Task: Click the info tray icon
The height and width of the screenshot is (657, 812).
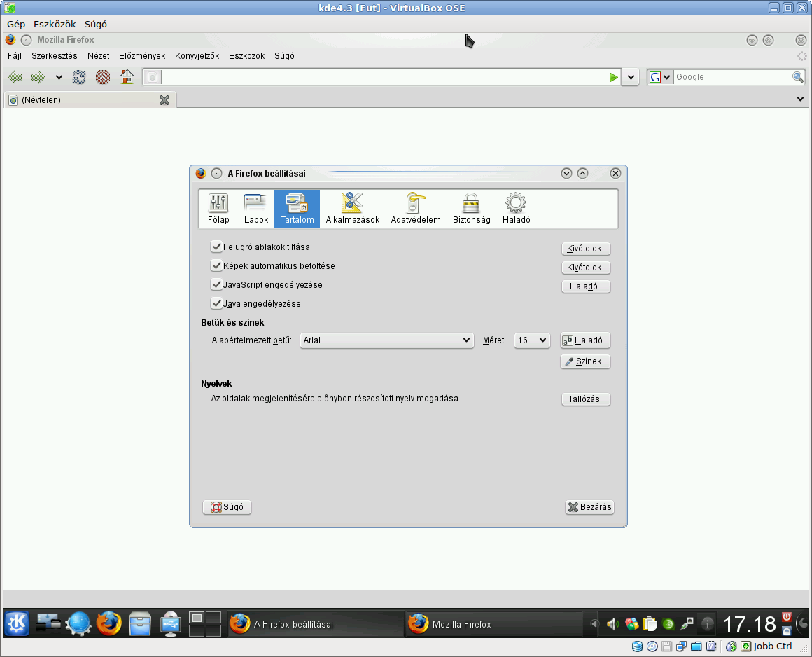Action: pos(707,624)
